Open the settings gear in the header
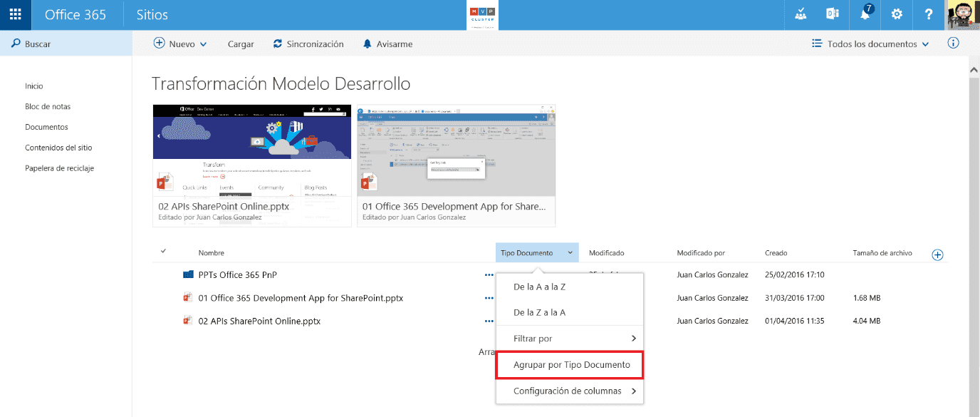The height and width of the screenshot is (417, 980). [x=897, y=14]
